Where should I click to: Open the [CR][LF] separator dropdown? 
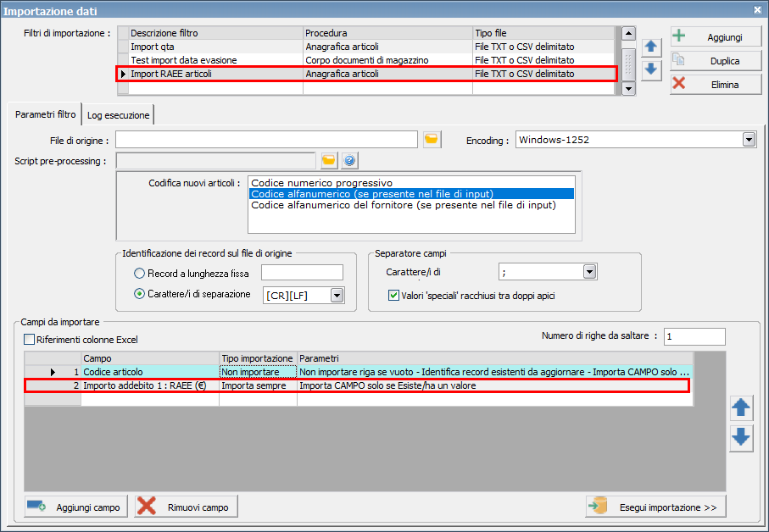click(x=337, y=295)
